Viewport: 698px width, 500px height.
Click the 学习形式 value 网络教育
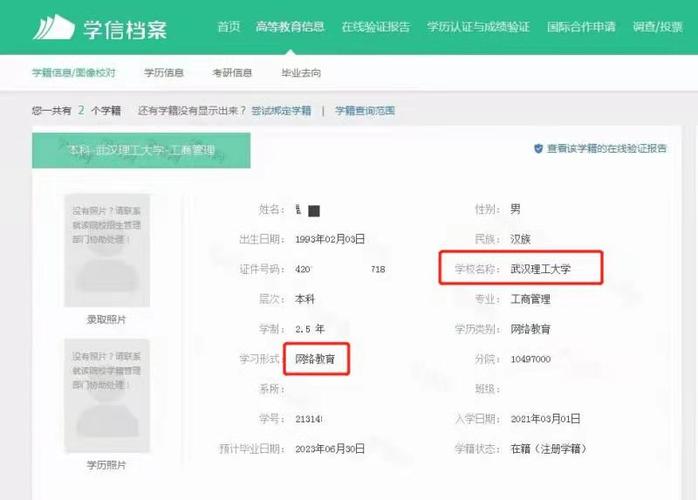click(x=315, y=359)
